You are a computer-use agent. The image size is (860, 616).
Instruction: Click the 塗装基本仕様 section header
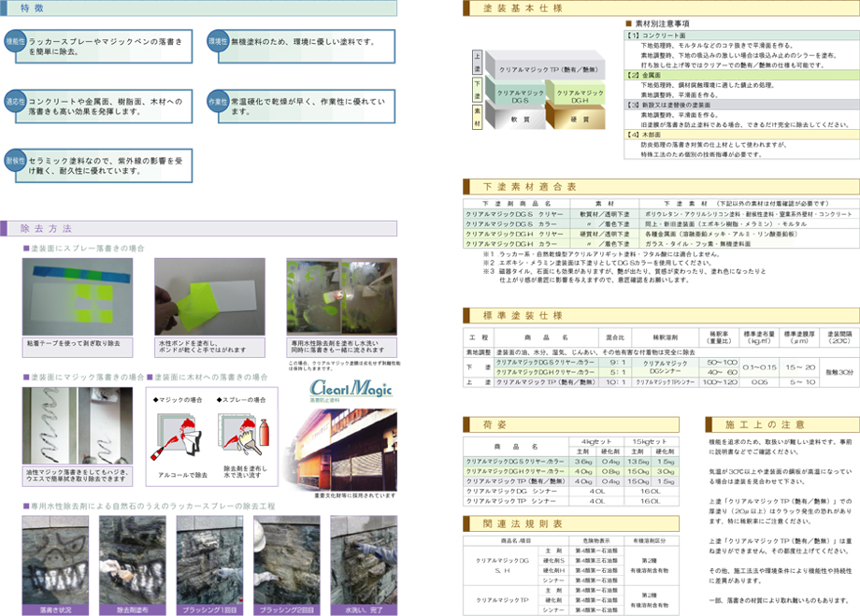tap(662, 8)
